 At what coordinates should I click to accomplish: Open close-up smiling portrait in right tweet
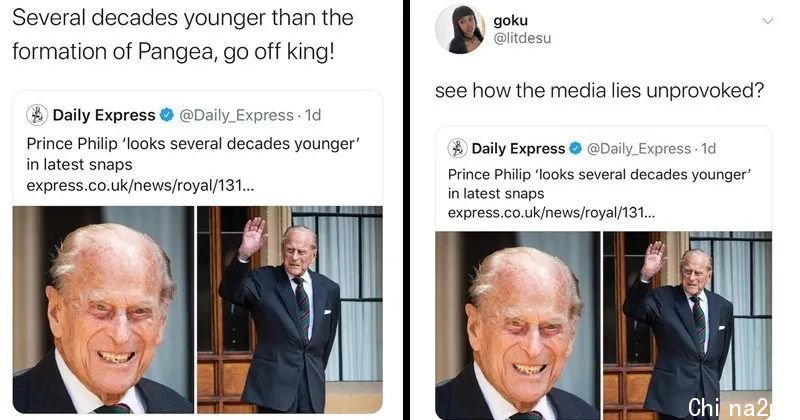(517, 326)
